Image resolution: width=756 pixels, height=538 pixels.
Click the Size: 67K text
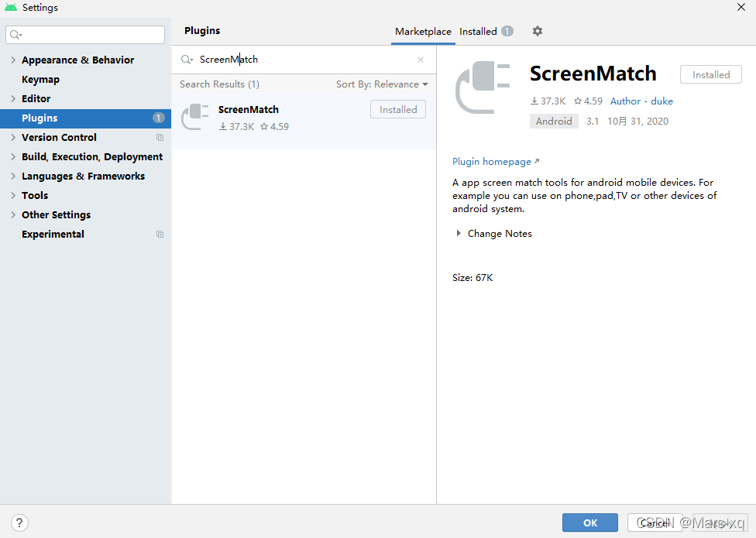[x=472, y=278]
